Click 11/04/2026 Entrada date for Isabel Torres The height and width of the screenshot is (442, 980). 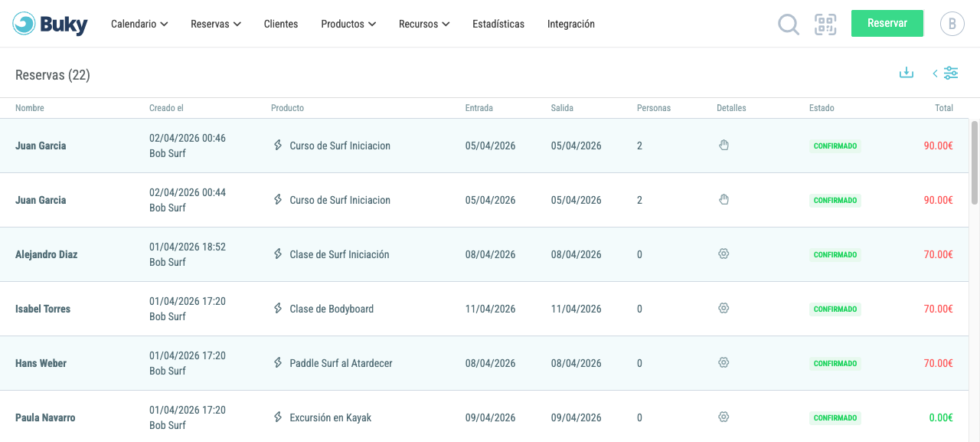[491, 309]
